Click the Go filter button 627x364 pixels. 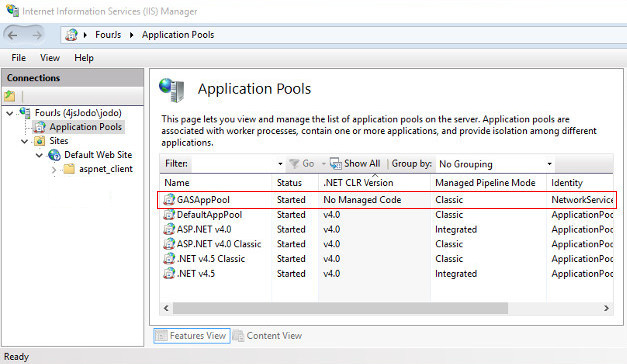302,164
